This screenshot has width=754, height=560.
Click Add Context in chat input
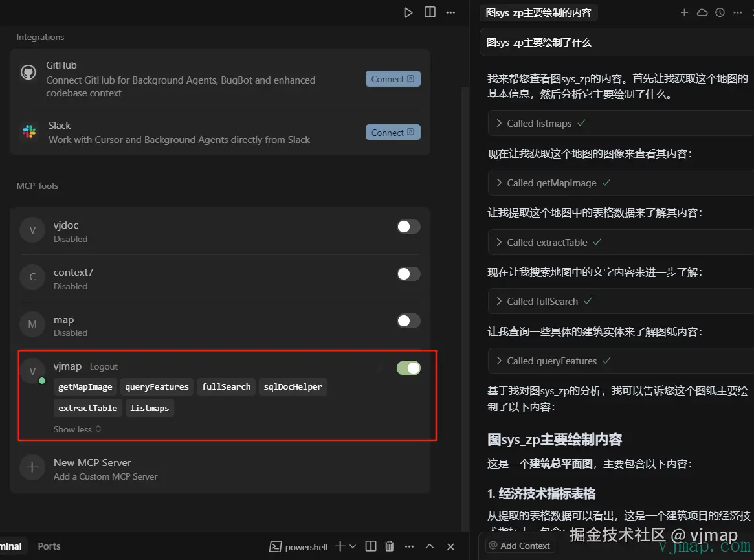[519, 546]
